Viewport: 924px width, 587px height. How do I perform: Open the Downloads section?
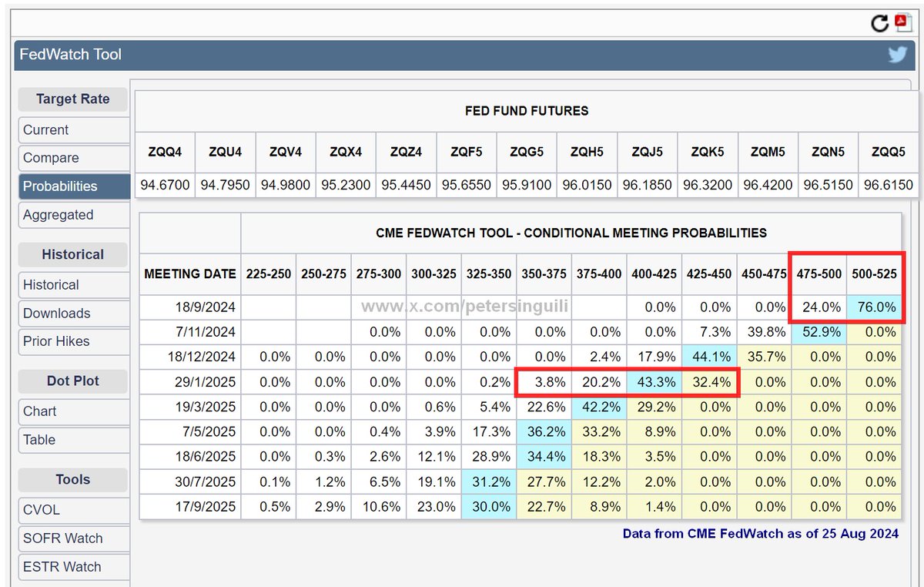[74, 314]
